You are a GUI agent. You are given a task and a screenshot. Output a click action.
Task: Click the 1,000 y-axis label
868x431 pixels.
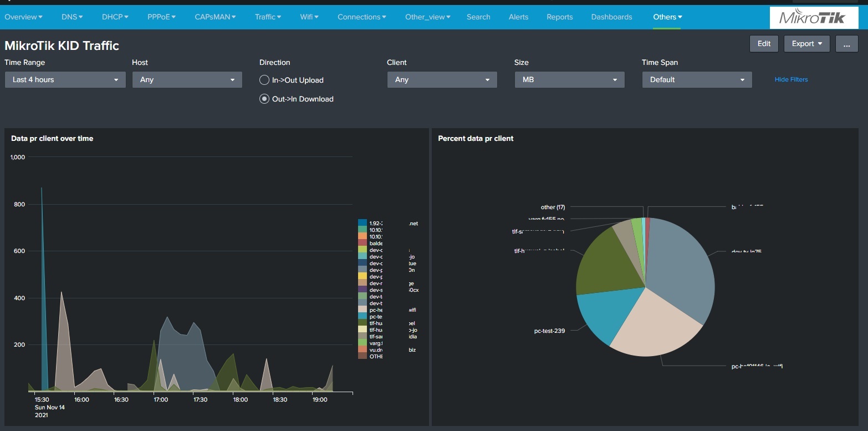click(18, 158)
